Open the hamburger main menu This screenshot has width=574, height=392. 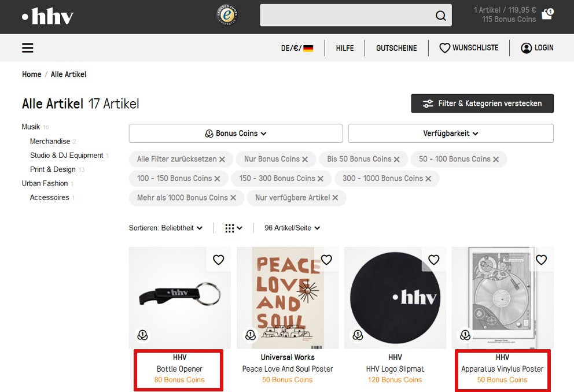pyautogui.click(x=28, y=48)
